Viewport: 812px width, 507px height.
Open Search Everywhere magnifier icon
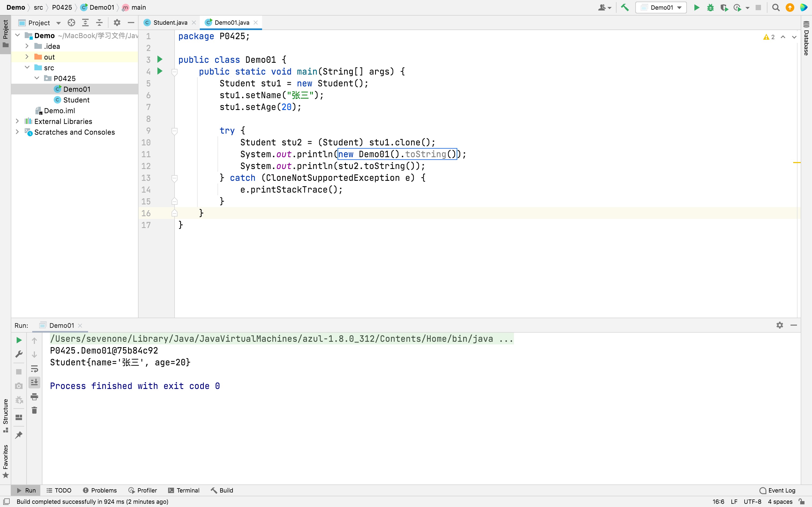click(775, 8)
